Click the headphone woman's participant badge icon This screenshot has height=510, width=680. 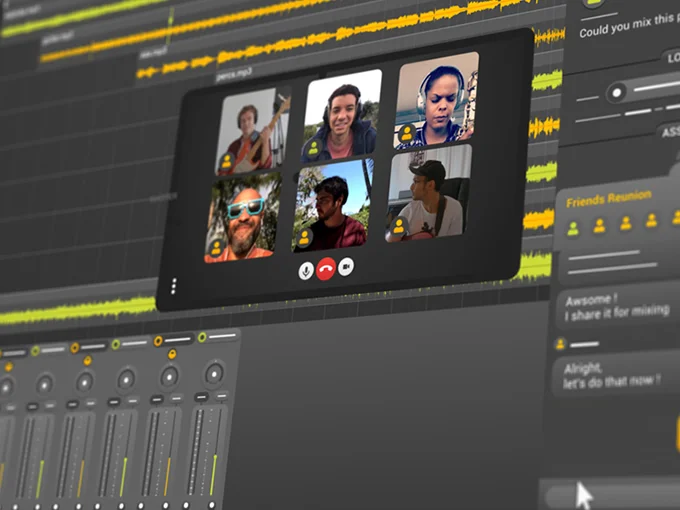[x=406, y=133]
